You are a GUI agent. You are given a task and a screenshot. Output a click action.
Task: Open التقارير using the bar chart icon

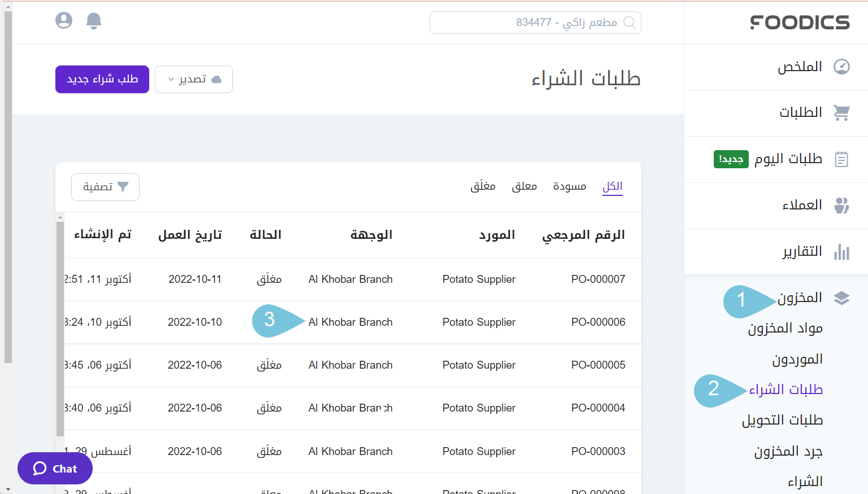click(841, 252)
